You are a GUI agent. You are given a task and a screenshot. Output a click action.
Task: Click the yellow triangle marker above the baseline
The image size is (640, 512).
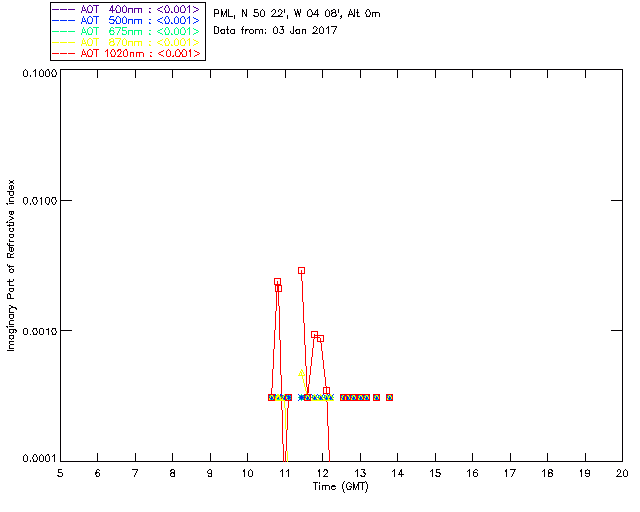(301, 373)
